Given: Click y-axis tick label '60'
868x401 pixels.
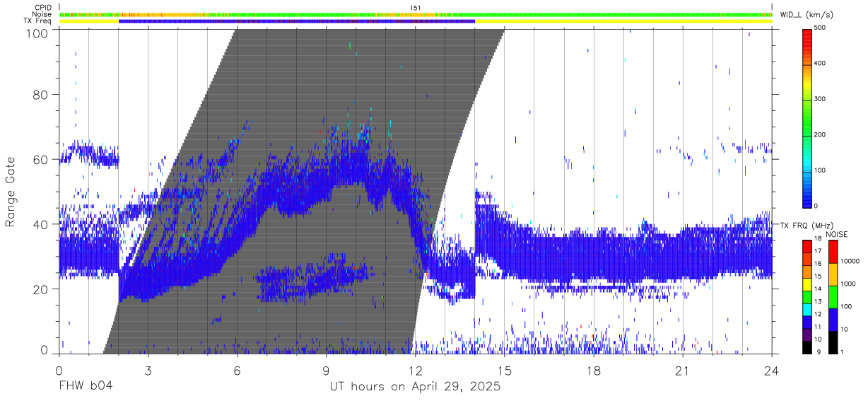Looking at the screenshot, I should point(41,160).
